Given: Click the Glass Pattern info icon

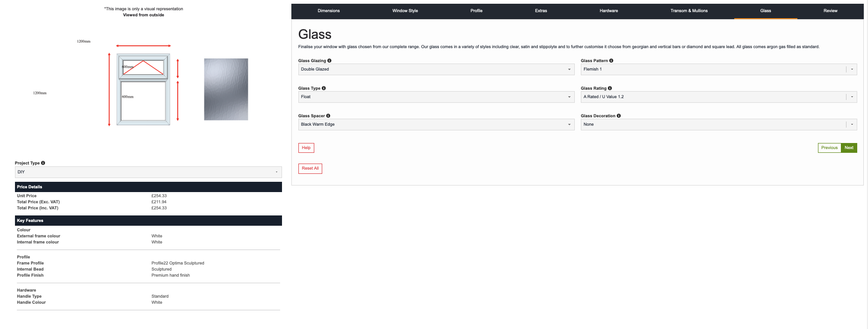Looking at the screenshot, I should tap(611, 61).
